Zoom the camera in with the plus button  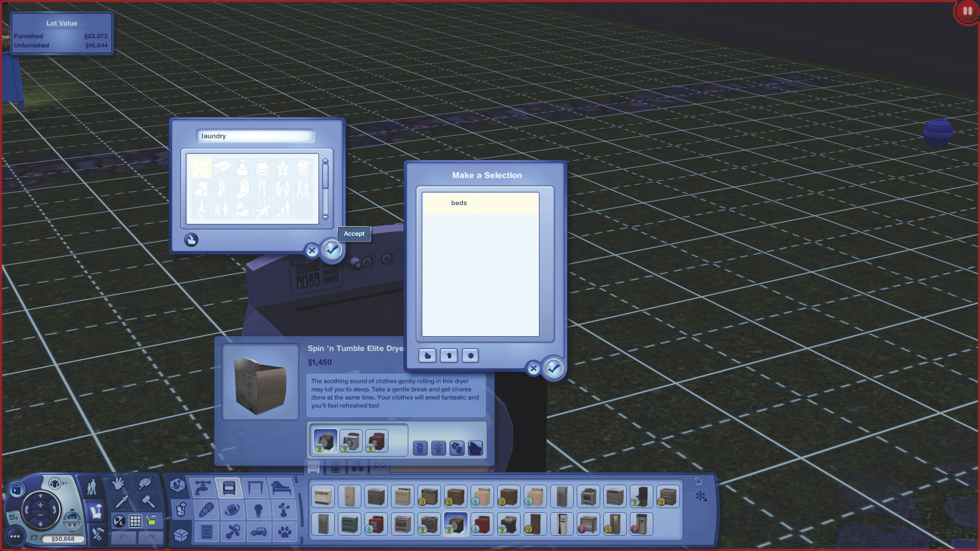[40, 506]
